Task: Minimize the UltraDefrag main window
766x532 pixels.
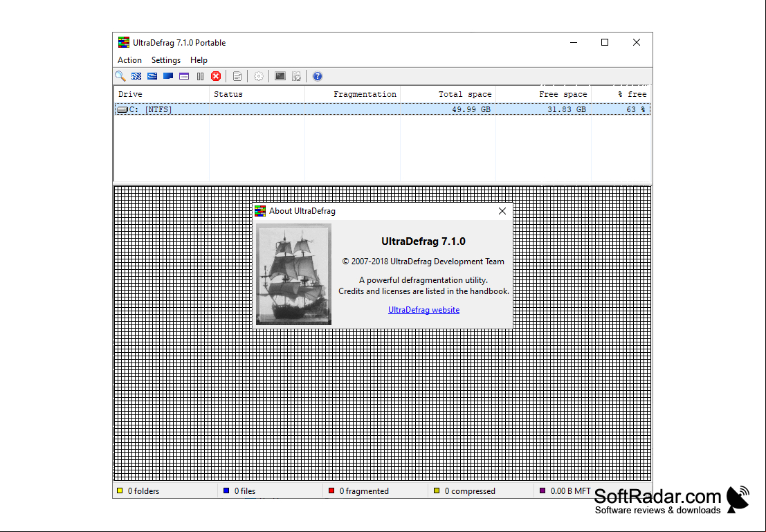Action: [574, 42]
